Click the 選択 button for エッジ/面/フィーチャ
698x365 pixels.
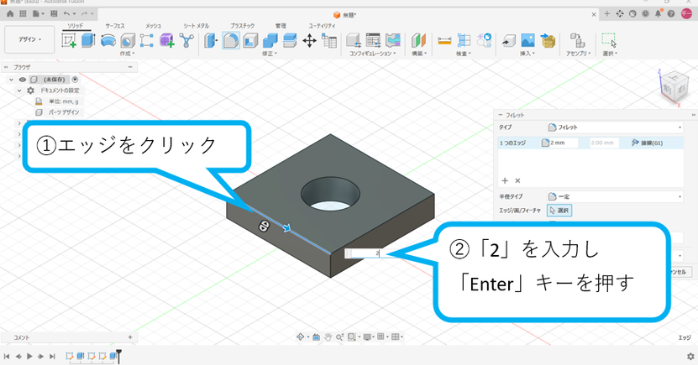[560, 211]
